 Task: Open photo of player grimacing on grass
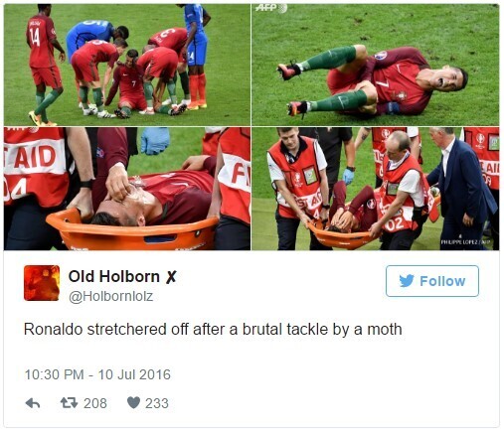click(375, 65)
